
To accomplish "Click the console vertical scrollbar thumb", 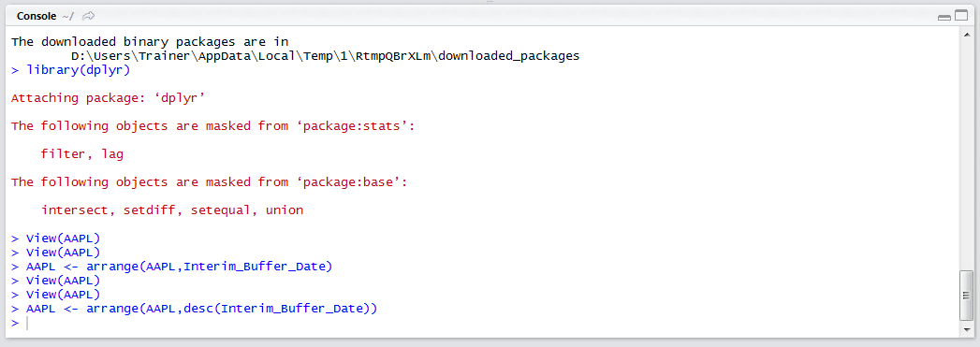I will point(966,296).
